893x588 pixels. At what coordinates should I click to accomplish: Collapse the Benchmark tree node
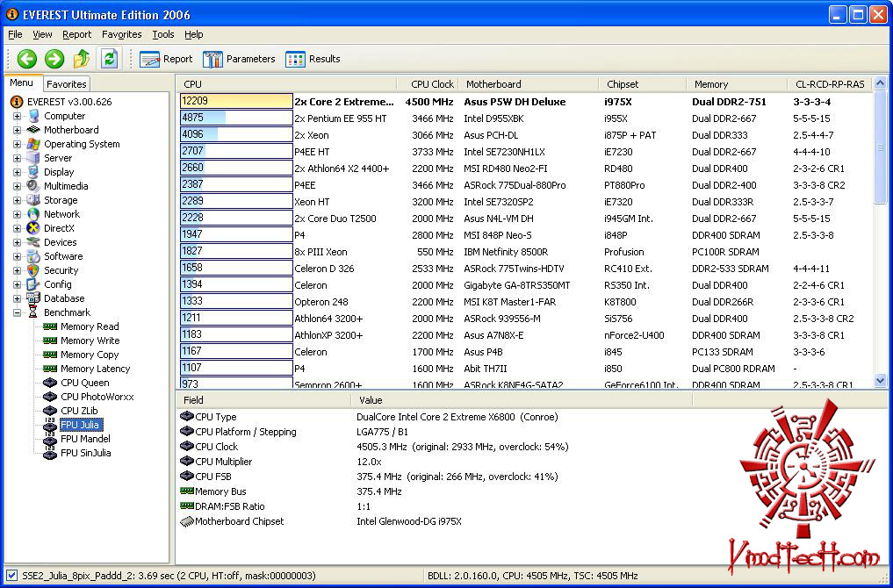point(17,312)
